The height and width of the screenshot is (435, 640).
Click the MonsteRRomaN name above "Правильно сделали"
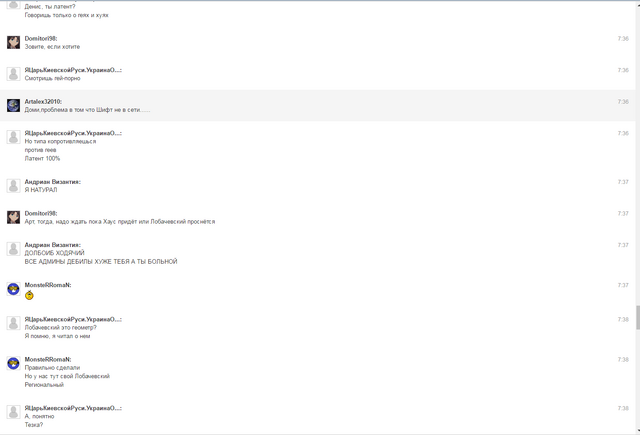click(48, 360)
